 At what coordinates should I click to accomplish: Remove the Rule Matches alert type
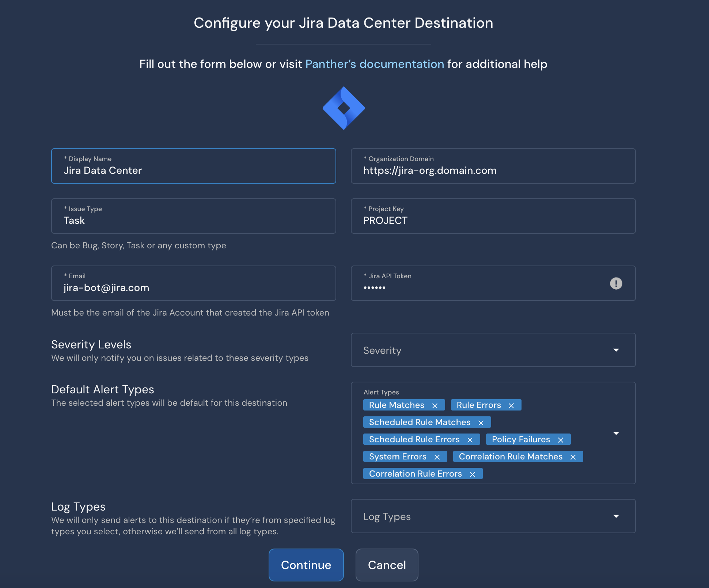(435, 405)
